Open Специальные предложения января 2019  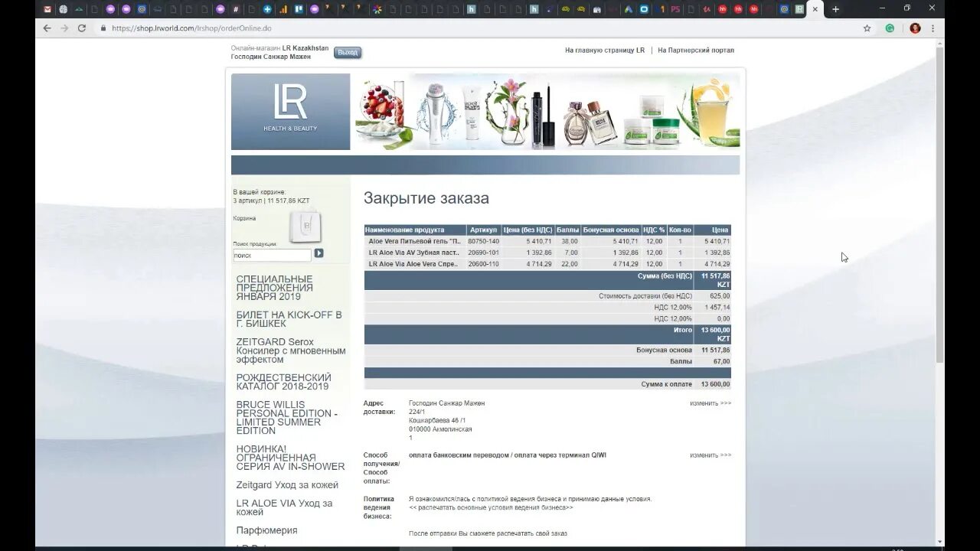275,288
